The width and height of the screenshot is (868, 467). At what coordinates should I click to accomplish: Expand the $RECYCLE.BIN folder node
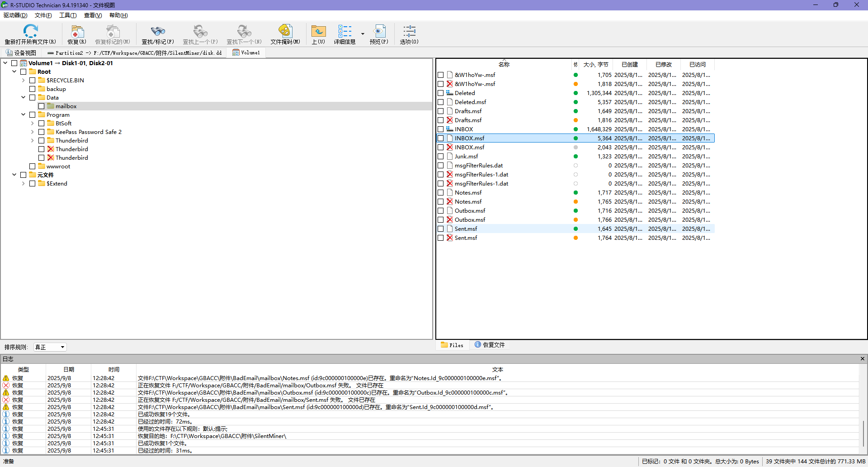(23, 81)
